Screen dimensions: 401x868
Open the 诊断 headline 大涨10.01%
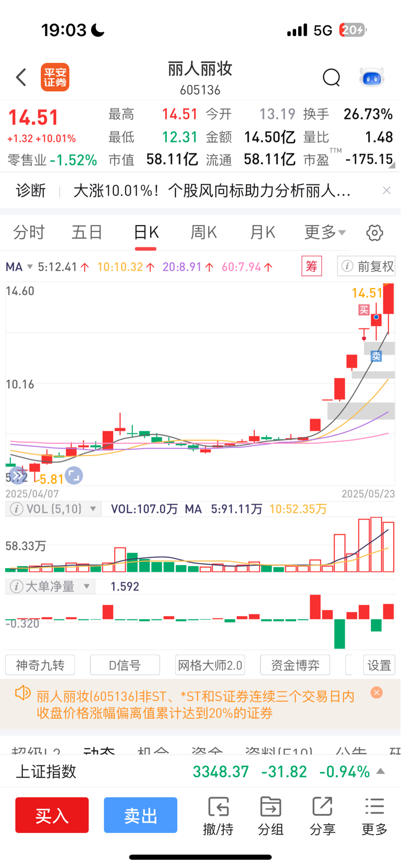click(x=212, y=191)
